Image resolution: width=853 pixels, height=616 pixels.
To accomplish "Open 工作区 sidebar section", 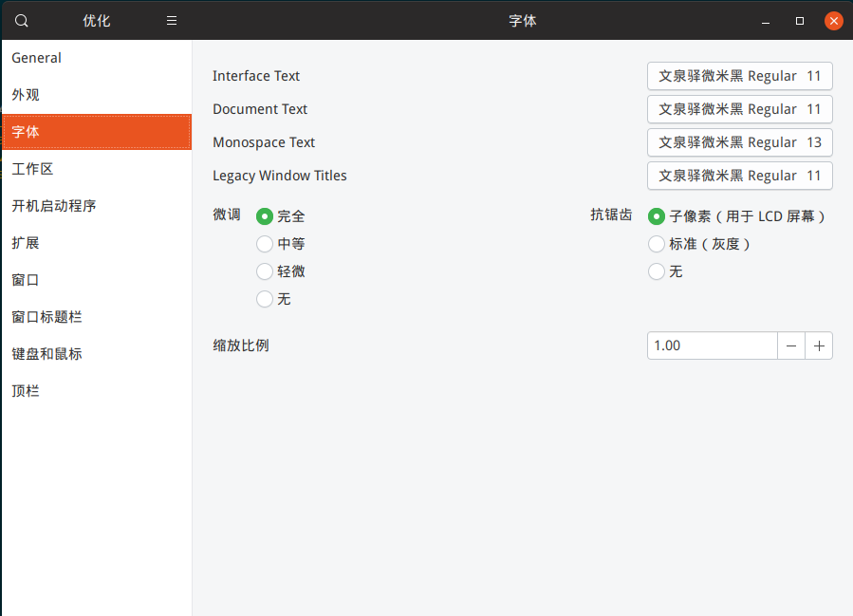I will click(97, 169).
